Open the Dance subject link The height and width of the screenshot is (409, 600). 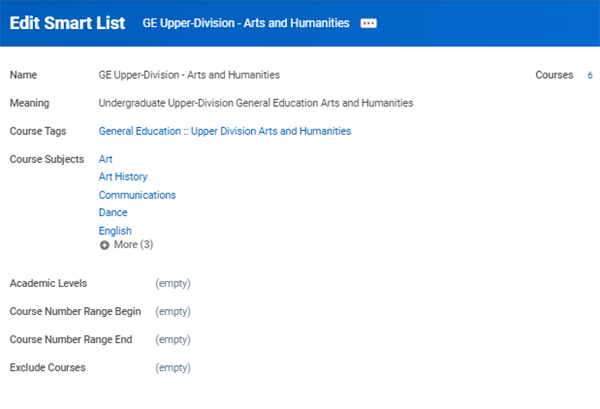113,212
